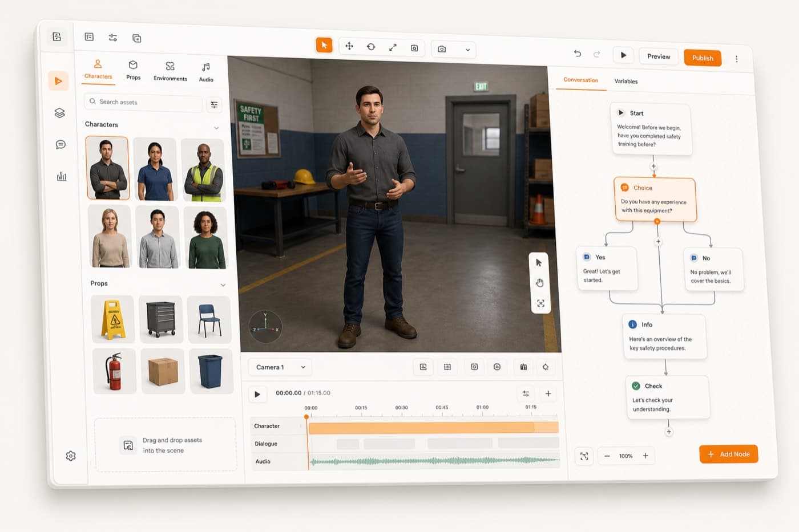Play the scene from top bar
This screenshot has height=532, width=799.
click(x=623, y=55)
